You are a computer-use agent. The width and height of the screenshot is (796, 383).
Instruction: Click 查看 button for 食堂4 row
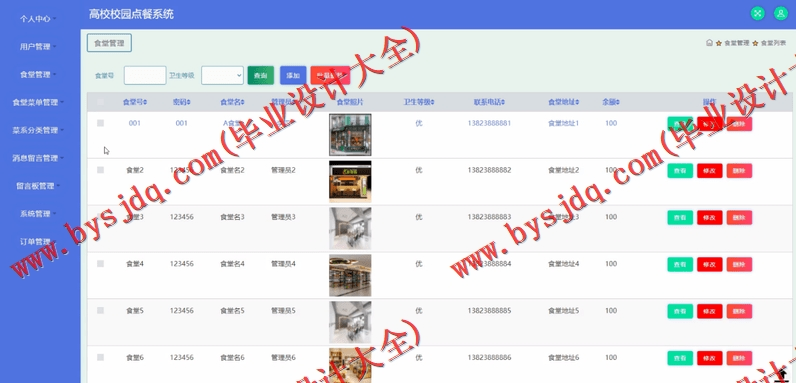tap(680, 264)
